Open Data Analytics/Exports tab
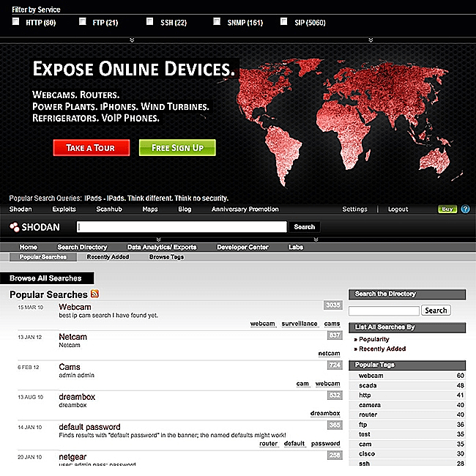The image size is (476, 476). (x=162, y=247)
